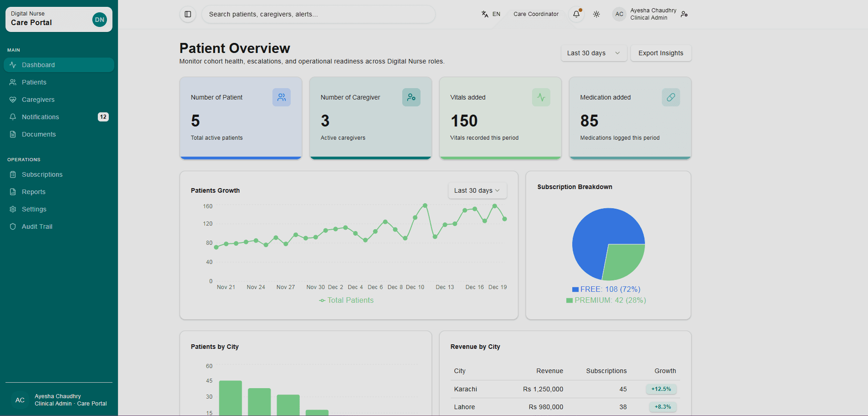This screenshot has height=416, width=868.
Task: Click the language translate EN icon
Action: 485,14
